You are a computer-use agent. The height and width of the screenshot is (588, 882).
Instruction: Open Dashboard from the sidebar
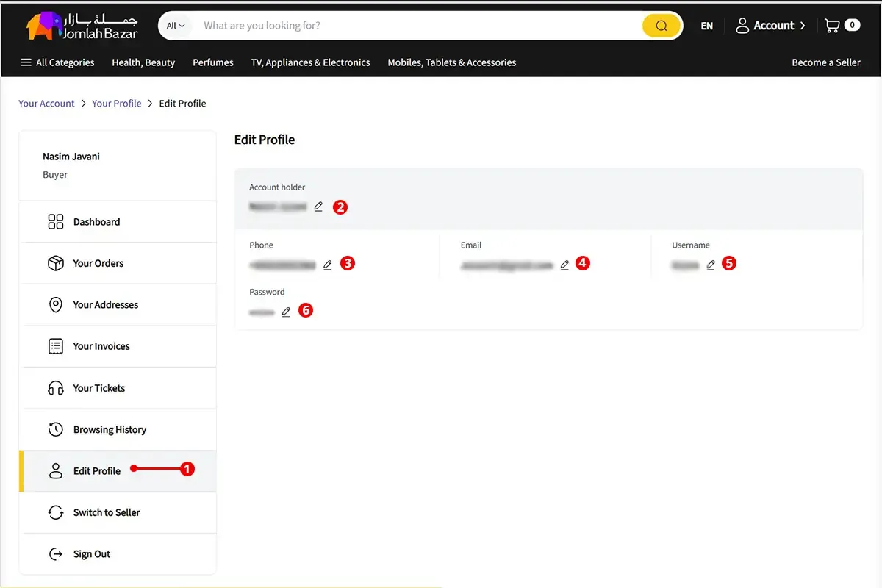click(96, 222)
